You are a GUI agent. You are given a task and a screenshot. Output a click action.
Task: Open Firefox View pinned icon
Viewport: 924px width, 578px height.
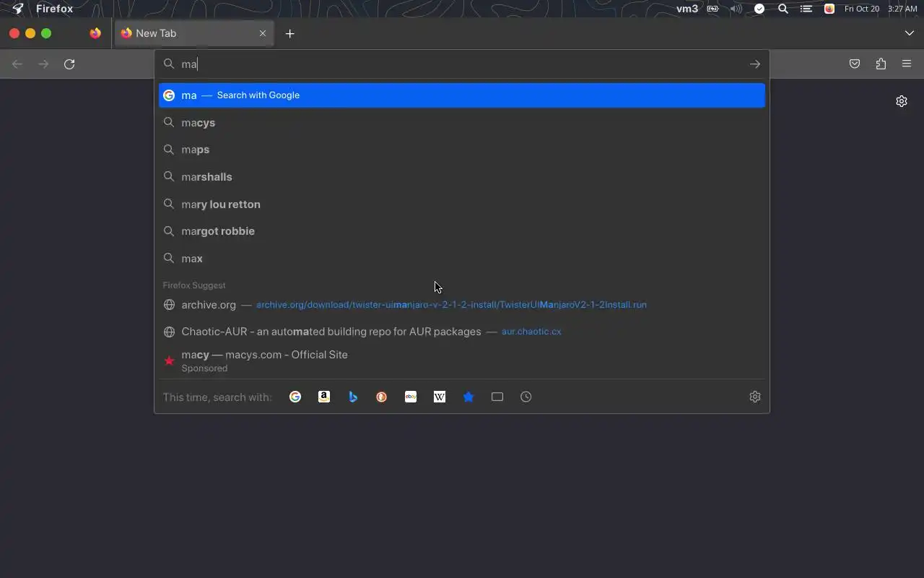tap(95, 33)
